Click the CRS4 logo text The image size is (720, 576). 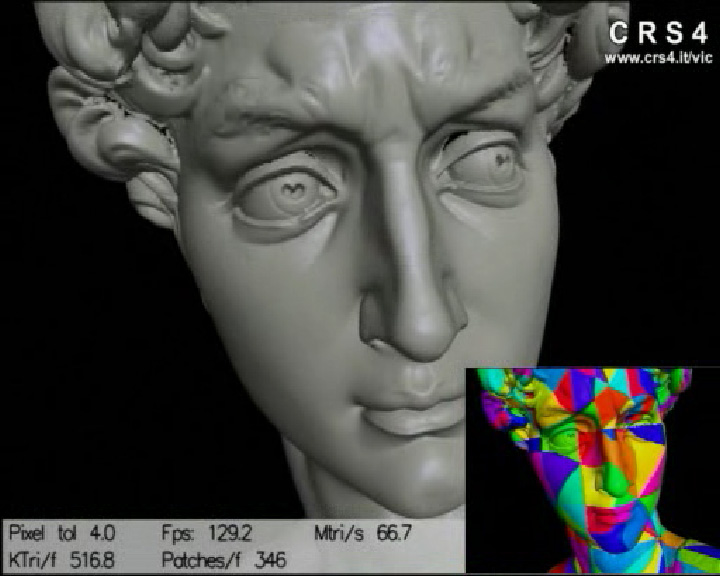[x=658, y=34]
